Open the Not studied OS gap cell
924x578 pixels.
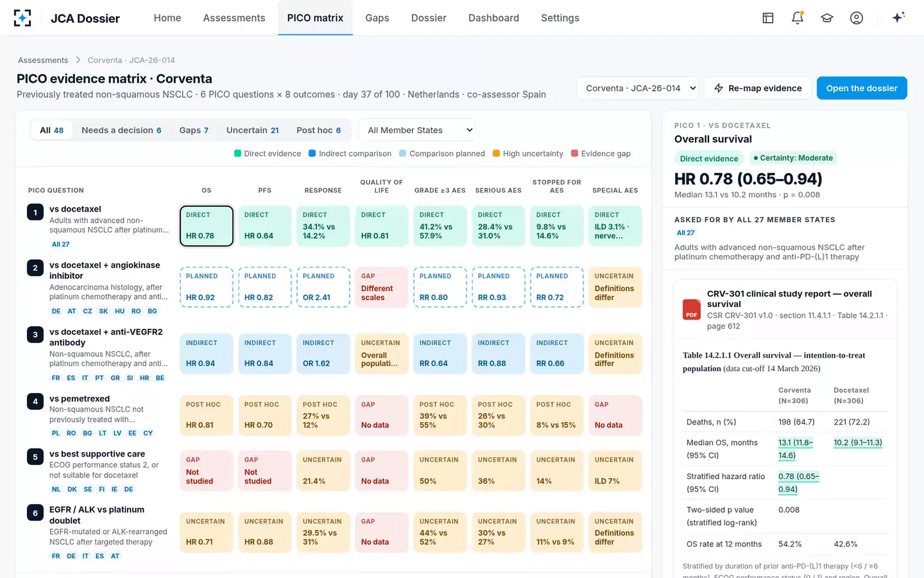pyautogui.click(x=207, y=471)
